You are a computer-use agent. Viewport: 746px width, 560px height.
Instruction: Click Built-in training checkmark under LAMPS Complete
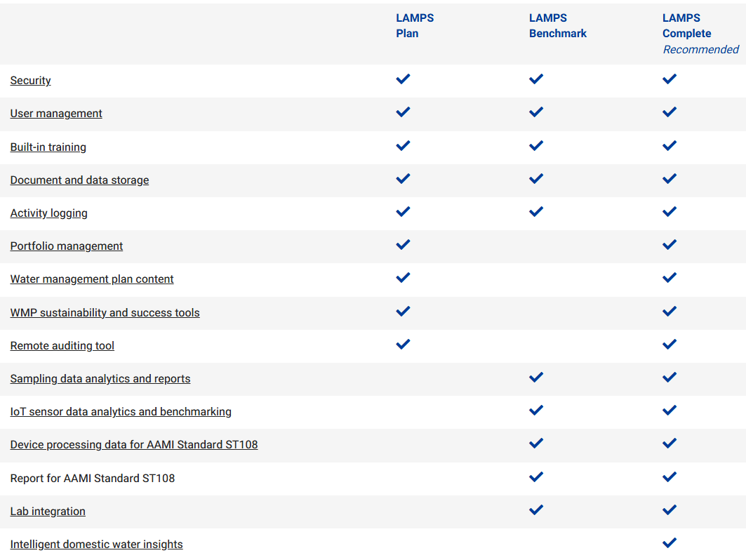(670, 146)
